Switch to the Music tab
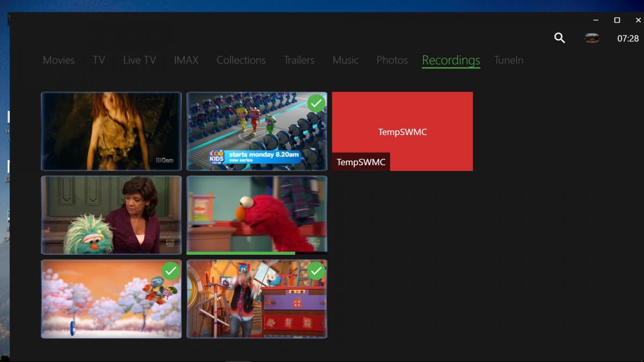Screen dimensions: 644x362 346,60
